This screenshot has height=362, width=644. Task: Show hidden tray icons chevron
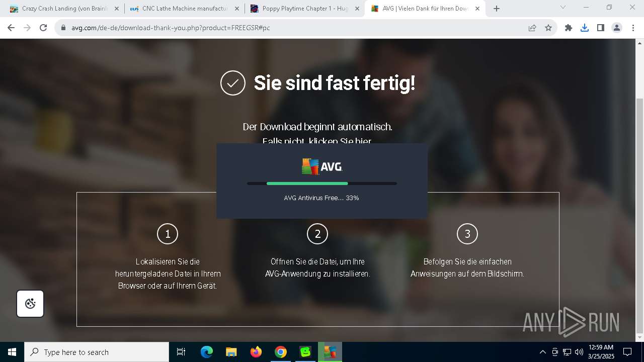click(x=543, y=352)
